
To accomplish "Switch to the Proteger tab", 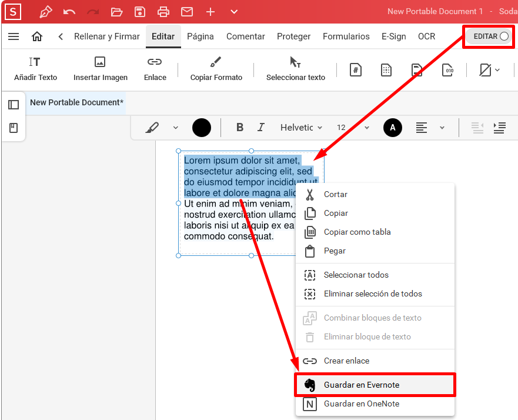I will point(293,36).
